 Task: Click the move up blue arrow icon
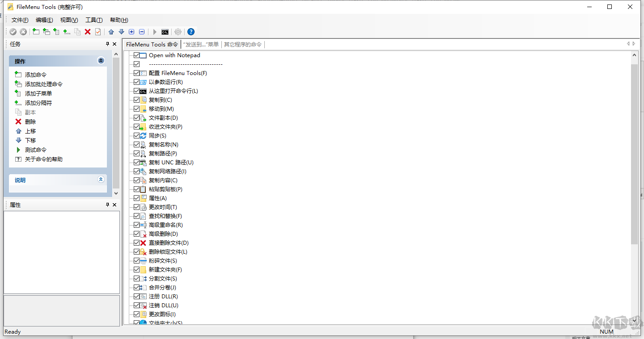pyautogui.click(x=110, y=32)
